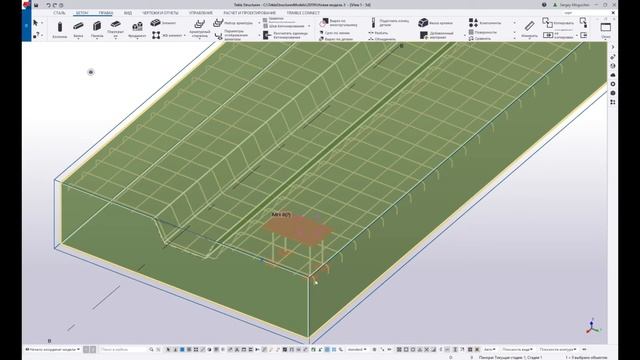Switch to the БЕТОН ribbon tab

[82, 13]
